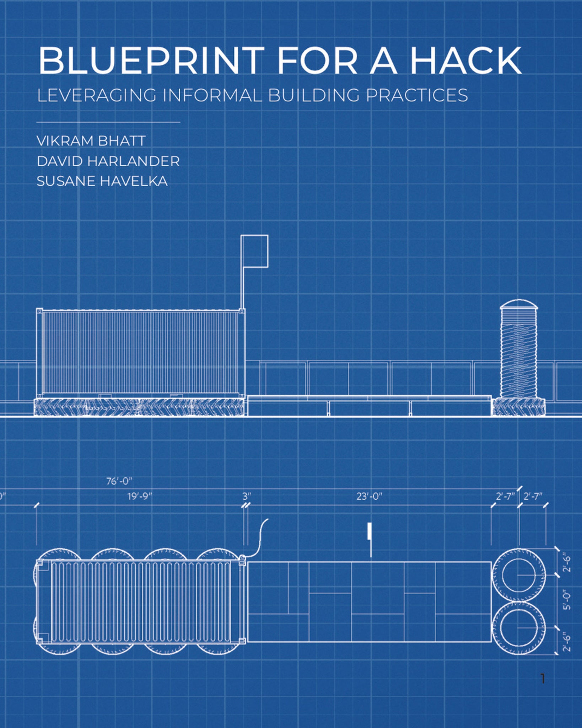Viewport: 582px width, 728px height.
Task: Click the dimension label 76'-0"
Action: (119, 481)
